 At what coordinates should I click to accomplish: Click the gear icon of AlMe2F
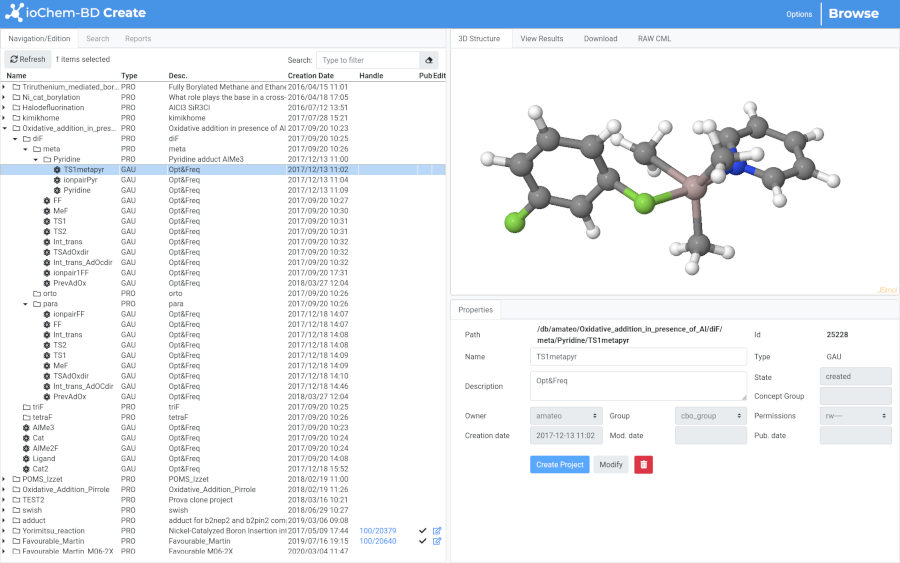click(x=26, y=449)
